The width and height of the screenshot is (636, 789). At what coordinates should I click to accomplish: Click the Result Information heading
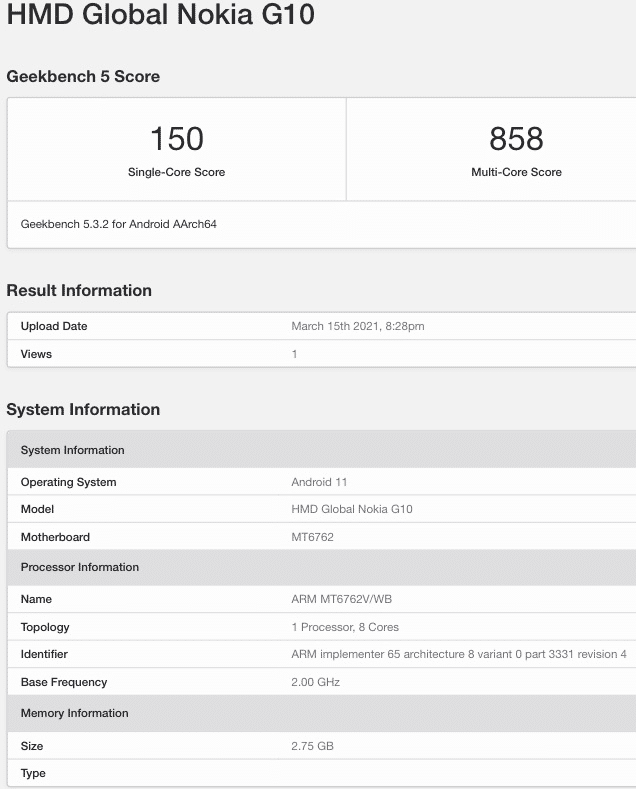79,290
